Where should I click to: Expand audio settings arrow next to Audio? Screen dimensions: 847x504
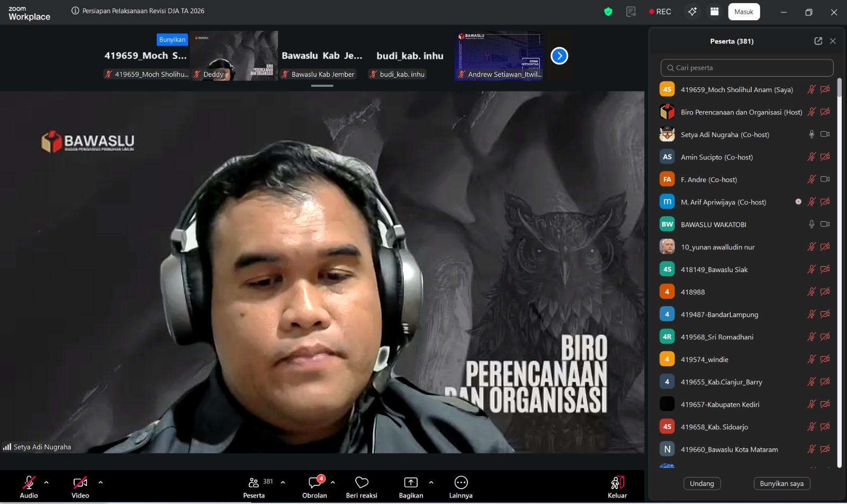click(x=47, y=482)
